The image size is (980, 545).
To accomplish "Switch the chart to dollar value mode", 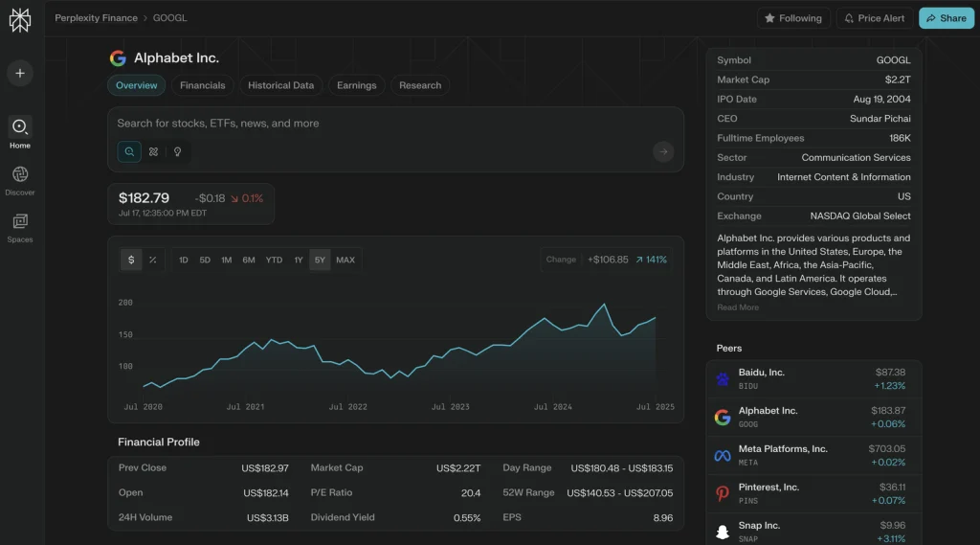I will [x=131, y=260].
